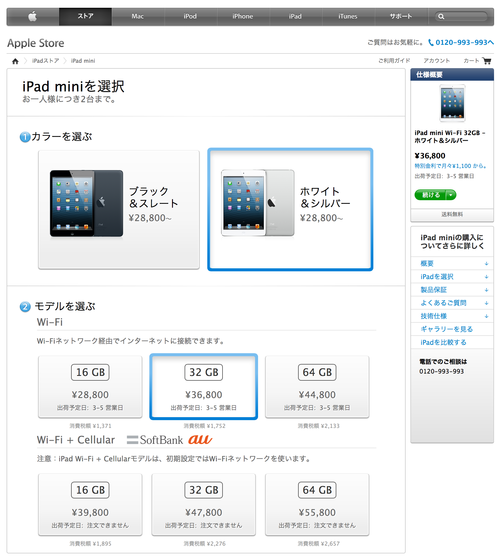Expand the 技術仕様 sidebar section

(452, 316)
